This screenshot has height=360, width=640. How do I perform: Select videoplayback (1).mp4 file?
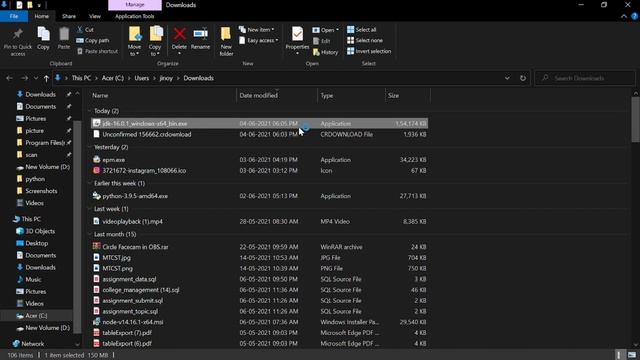[x=259, y=221]
